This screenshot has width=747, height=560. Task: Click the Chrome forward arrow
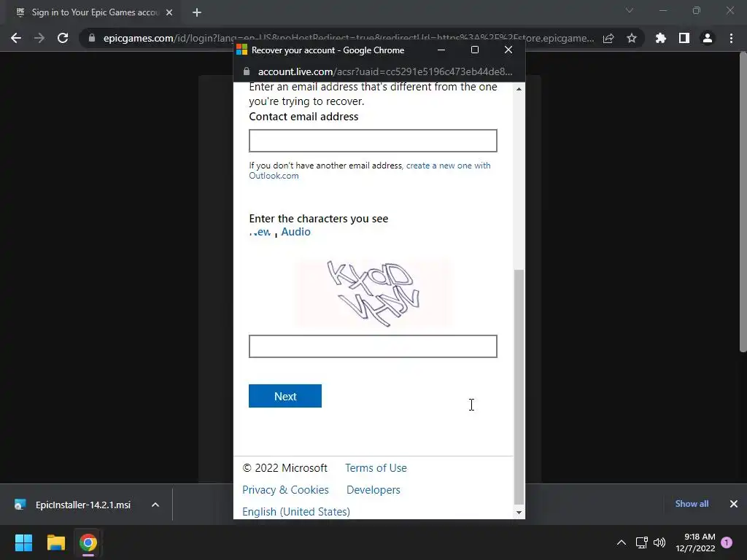(x=39, y=38)
